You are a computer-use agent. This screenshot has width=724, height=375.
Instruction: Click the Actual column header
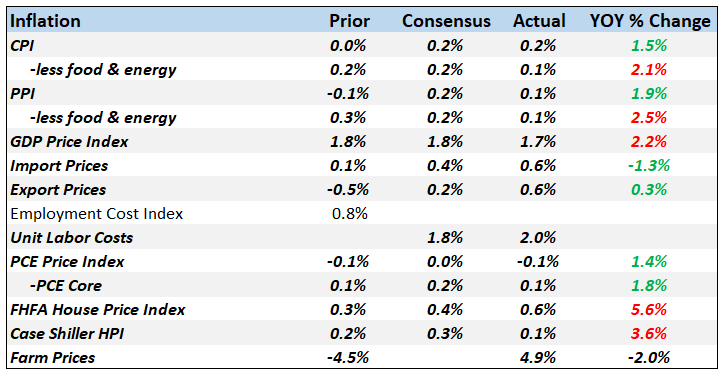coord(539,21)
